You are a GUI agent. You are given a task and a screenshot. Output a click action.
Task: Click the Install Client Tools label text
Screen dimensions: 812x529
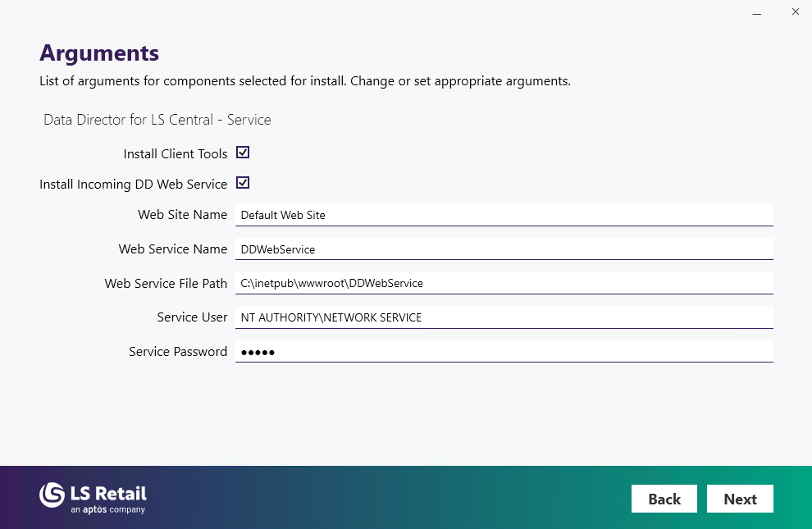pos(176,154)
